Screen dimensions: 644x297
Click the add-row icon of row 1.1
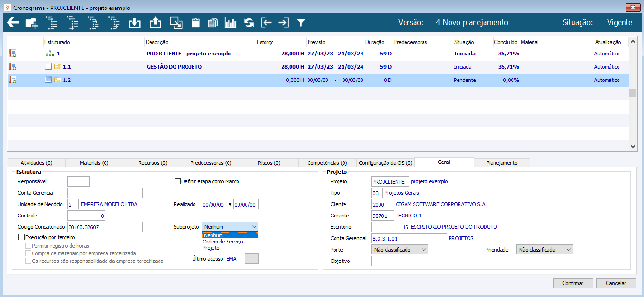click(13, 67)
